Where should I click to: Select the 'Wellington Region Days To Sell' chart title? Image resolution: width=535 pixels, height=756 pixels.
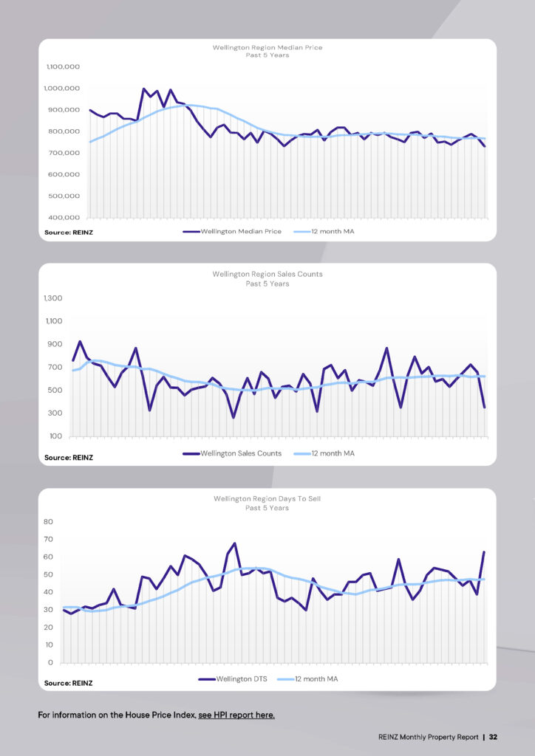click(x=267, y=499)
